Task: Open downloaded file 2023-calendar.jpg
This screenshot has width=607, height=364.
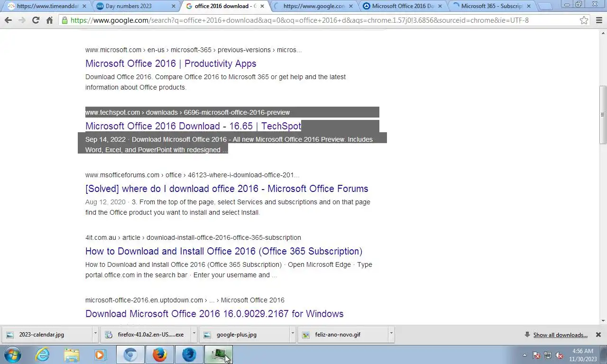Action: 46,335
